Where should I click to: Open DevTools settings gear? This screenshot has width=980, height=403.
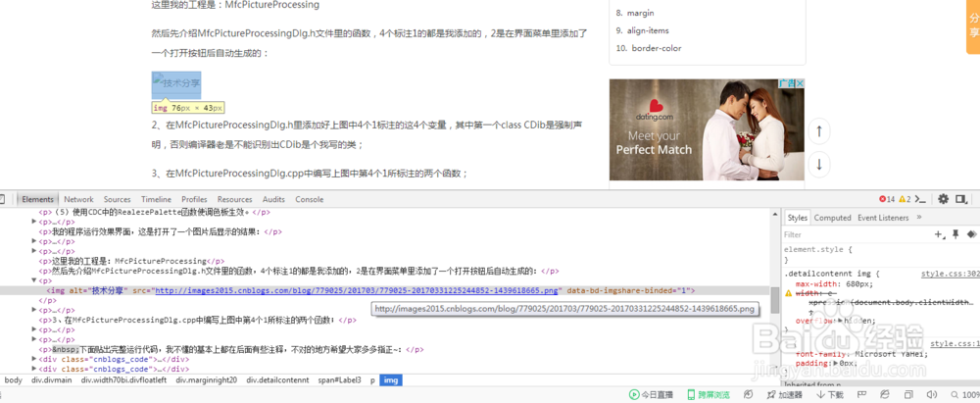point(944,199)
